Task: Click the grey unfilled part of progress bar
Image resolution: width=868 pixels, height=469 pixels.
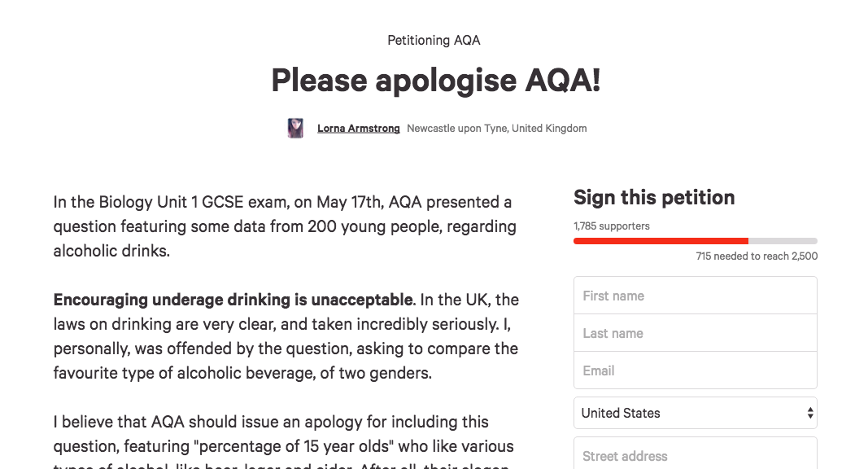Action: tap(783, 241)
